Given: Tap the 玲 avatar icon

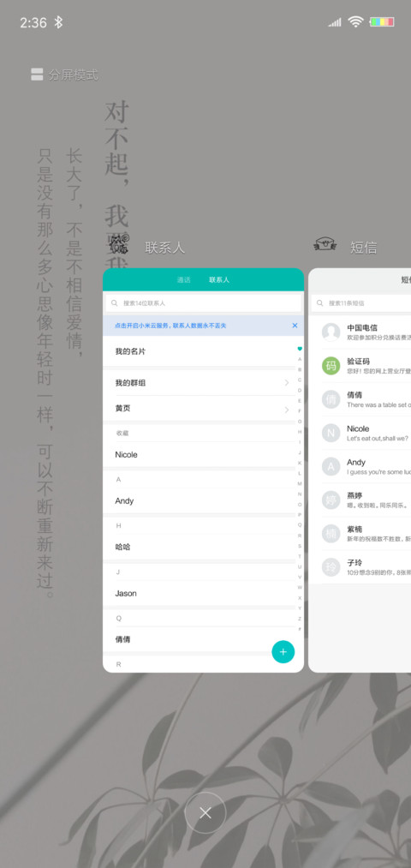Looking at the screenshot, I should point(331,567).
